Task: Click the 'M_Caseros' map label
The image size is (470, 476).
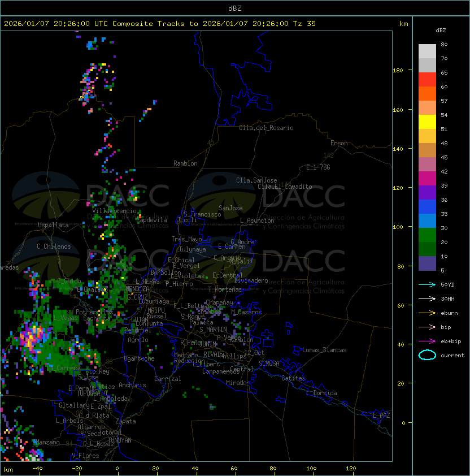Action: point(246,312)
